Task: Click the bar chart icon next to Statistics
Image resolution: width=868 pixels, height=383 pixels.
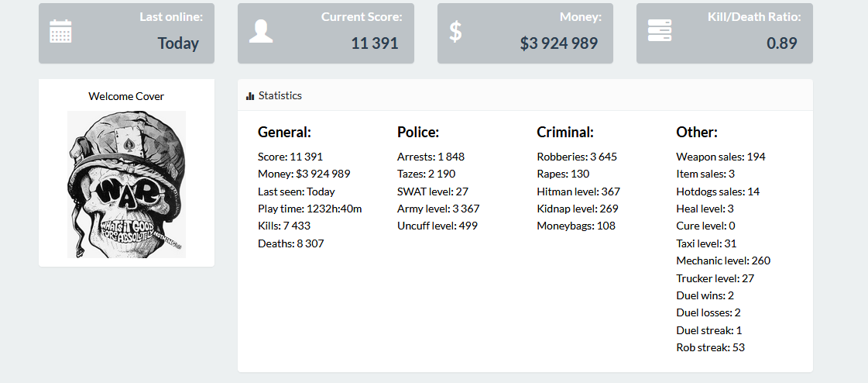Action: coord(249,96)
